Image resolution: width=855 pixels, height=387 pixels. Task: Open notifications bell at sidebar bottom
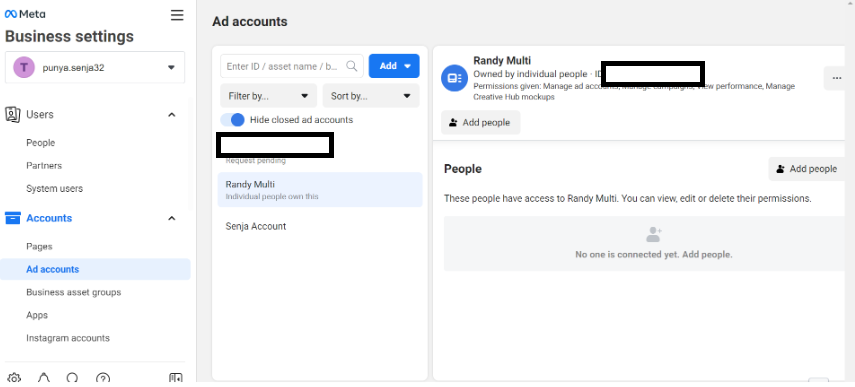(x=44, y=378)
